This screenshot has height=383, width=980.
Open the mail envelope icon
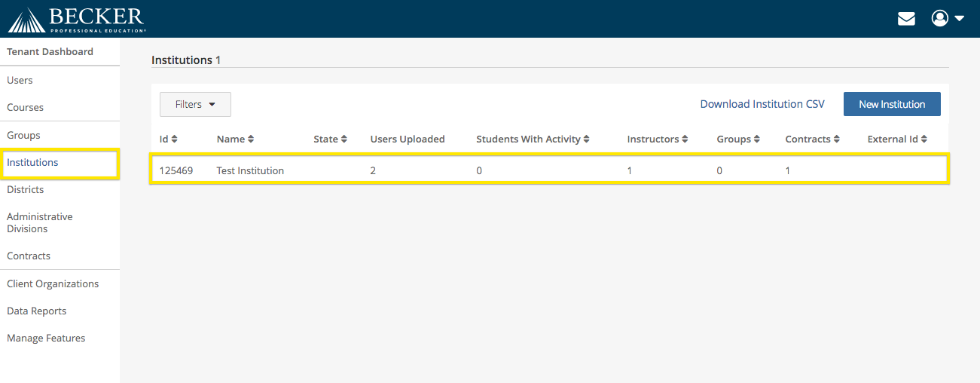point(906,19)
